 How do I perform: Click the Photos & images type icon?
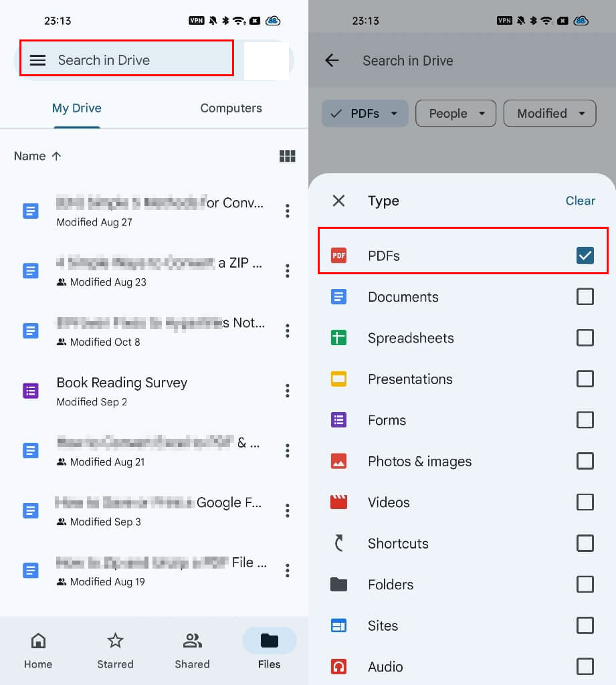338,461
